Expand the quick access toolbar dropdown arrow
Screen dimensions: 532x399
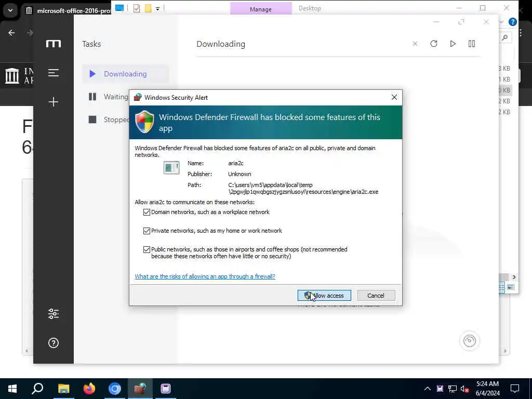[158, 9]
